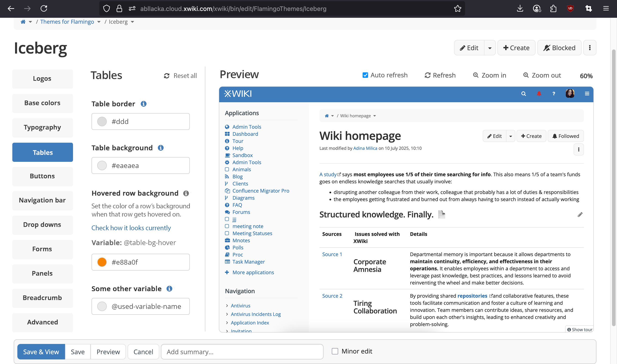Open the more-actions dots under Followed in the preview
617x364 pixels.
pos(579,149)
